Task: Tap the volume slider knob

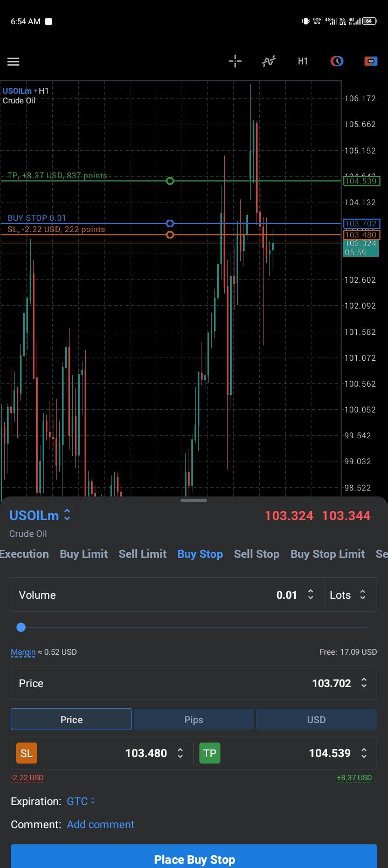Action: pos(21,627)
